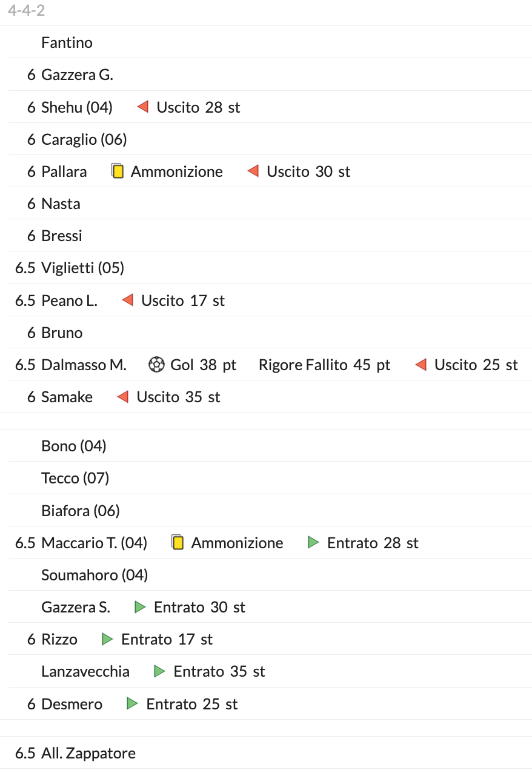Click the red exit arrow for Dalmasso M.
532x773 pixels.
(x=421, y=365)
